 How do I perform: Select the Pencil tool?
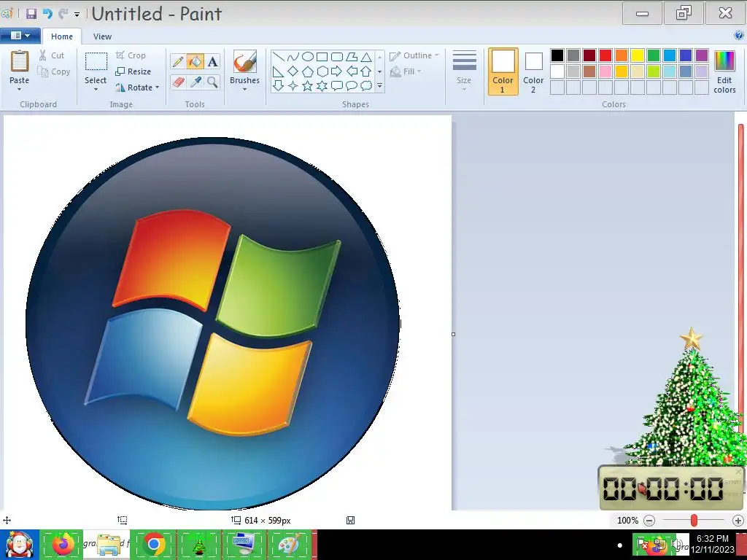pos(178,61)
